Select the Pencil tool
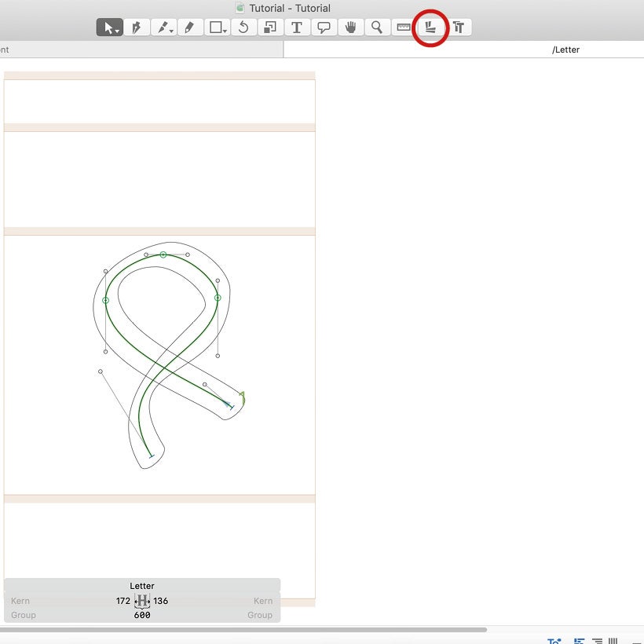644x644 pixels. coord(190,27)
